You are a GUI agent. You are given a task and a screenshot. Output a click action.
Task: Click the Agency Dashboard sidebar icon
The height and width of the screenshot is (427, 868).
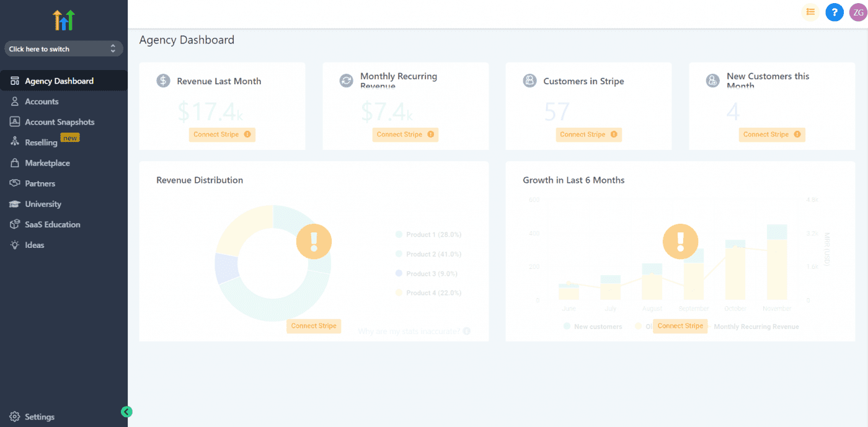coord(15,81)
